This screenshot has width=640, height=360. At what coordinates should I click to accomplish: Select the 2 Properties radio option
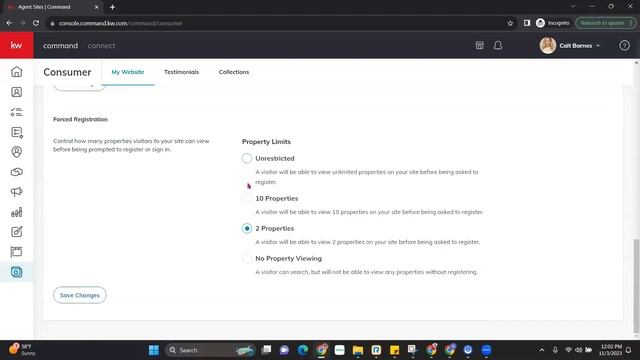pyautogui.click(x=247, y=228)
